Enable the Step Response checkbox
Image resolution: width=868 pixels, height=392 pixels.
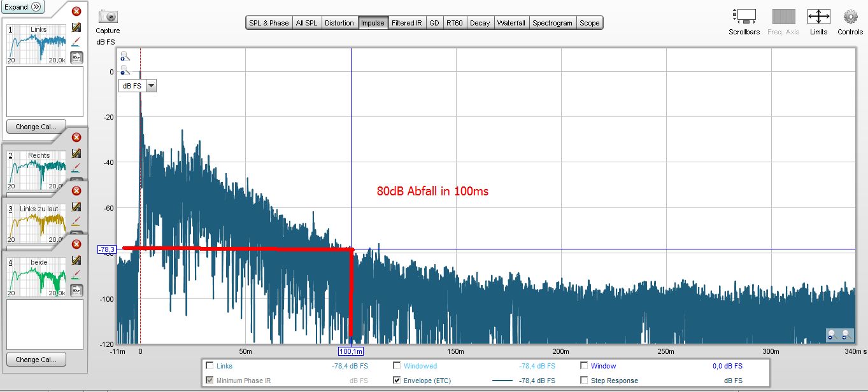[584, 381]
